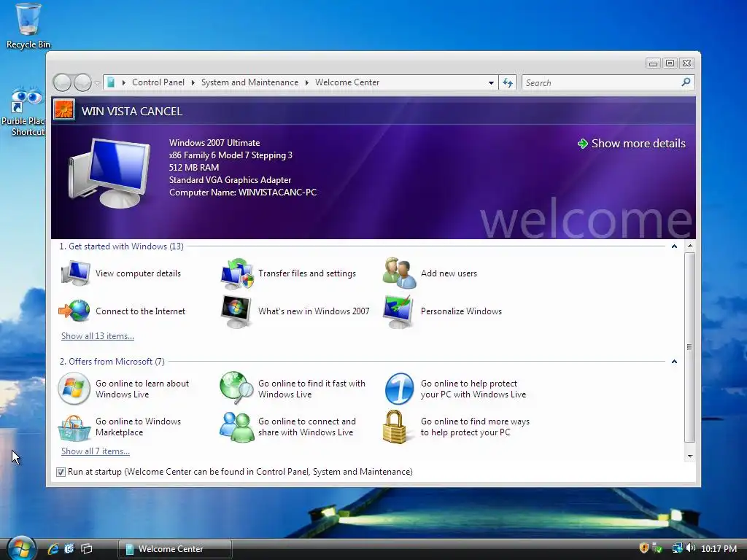Click Show all 13 items link
Screen dimensions: 747x560
(x=98, y=336)
